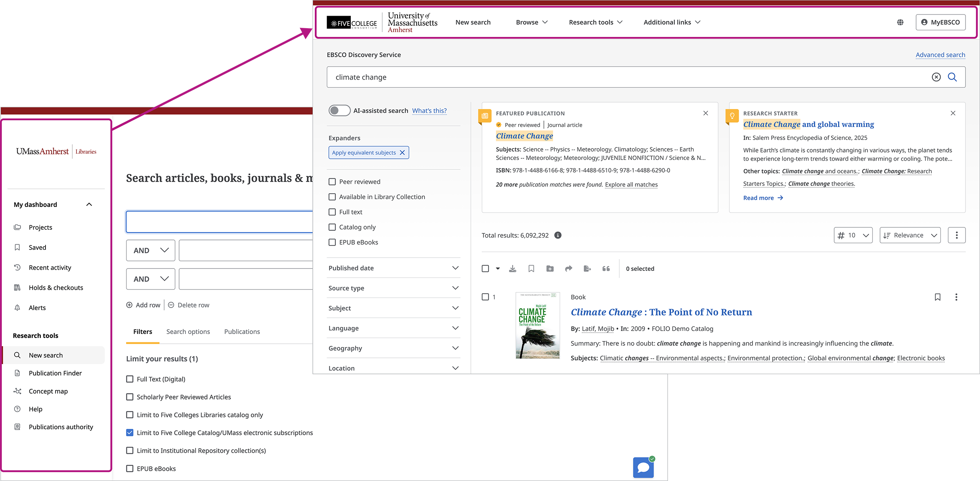Open the Relevance sort dropdown
This screenshot has height=481, width=980.
910,235
